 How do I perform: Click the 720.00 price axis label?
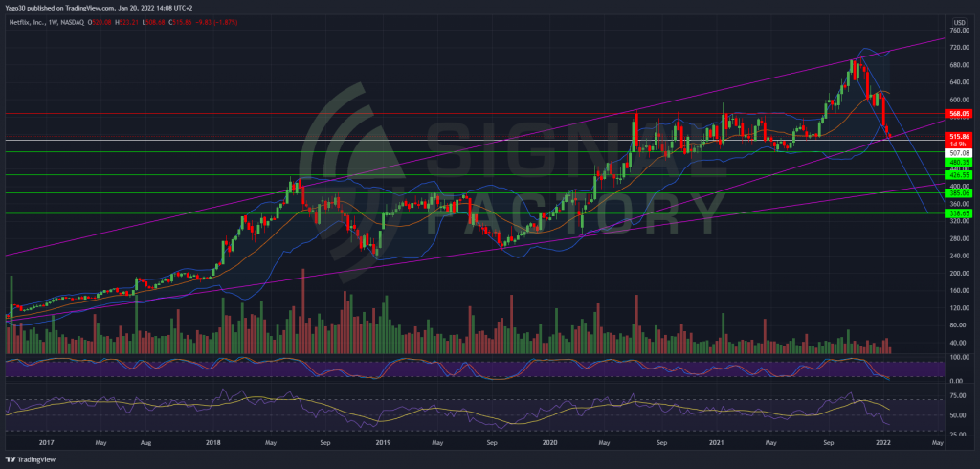[x=959, y=48]
